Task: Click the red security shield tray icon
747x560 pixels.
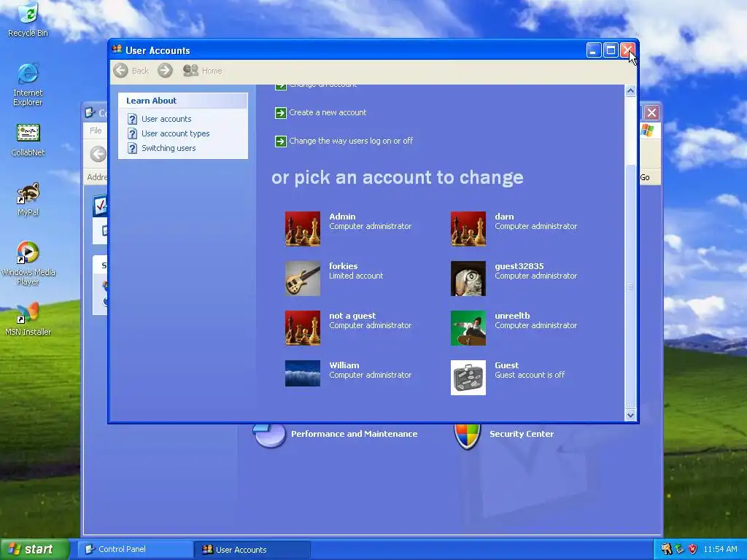Action: 693,549
